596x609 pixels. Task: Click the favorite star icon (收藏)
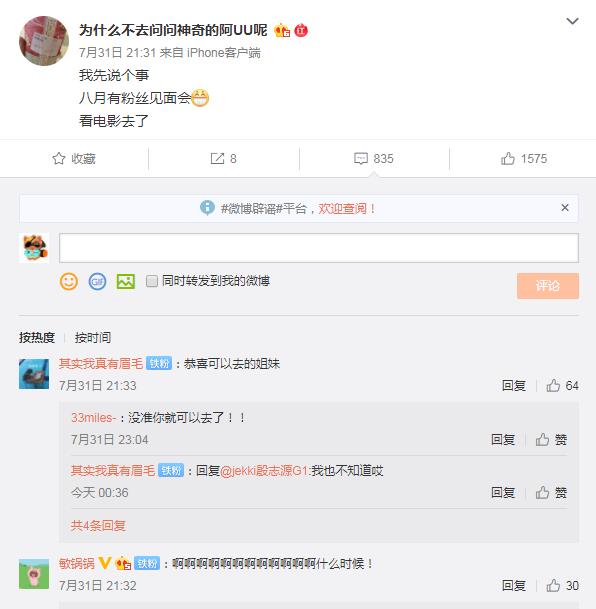pyautogui.click(x=59, y=158)
